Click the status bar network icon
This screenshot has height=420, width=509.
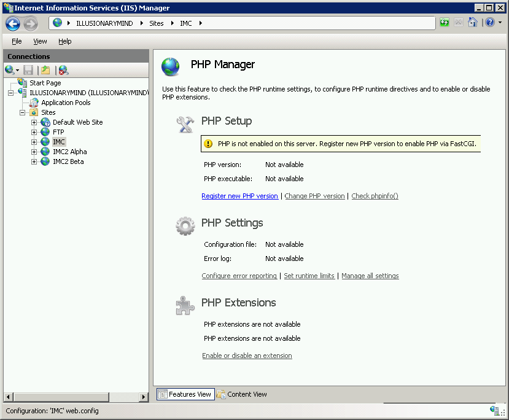(495, 411)
